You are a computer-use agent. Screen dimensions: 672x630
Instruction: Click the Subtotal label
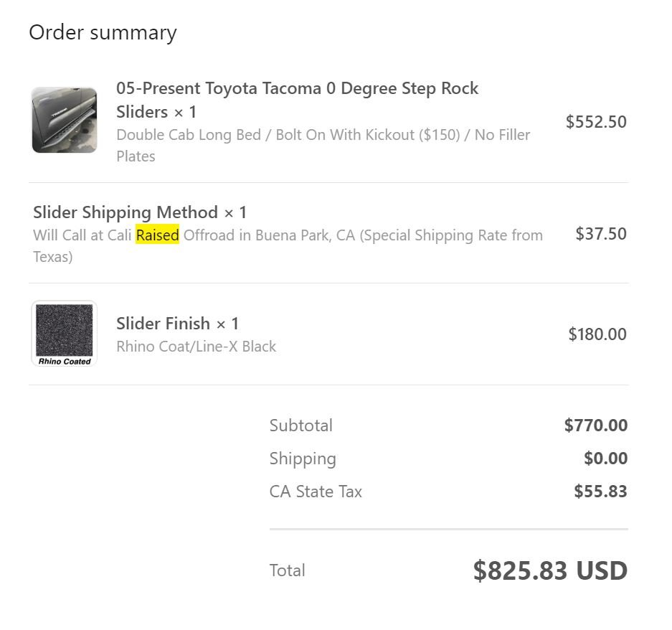coord(301,426)
